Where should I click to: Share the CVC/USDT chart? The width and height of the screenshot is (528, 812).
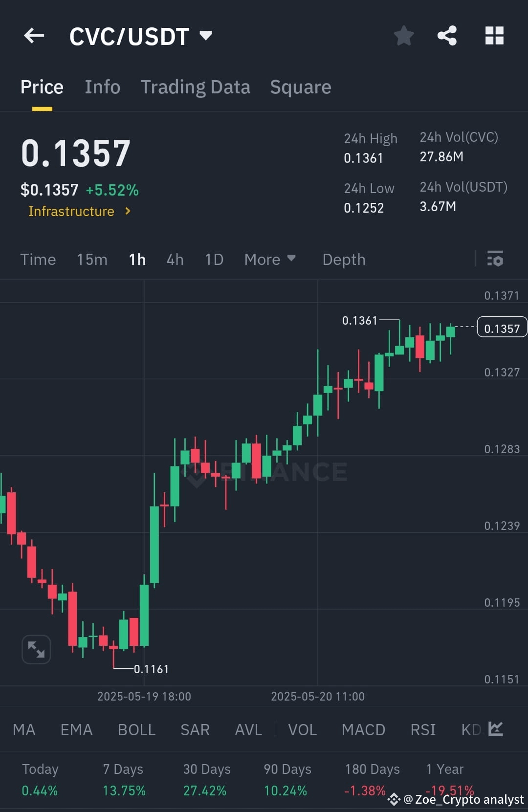[x=446, y=36]
